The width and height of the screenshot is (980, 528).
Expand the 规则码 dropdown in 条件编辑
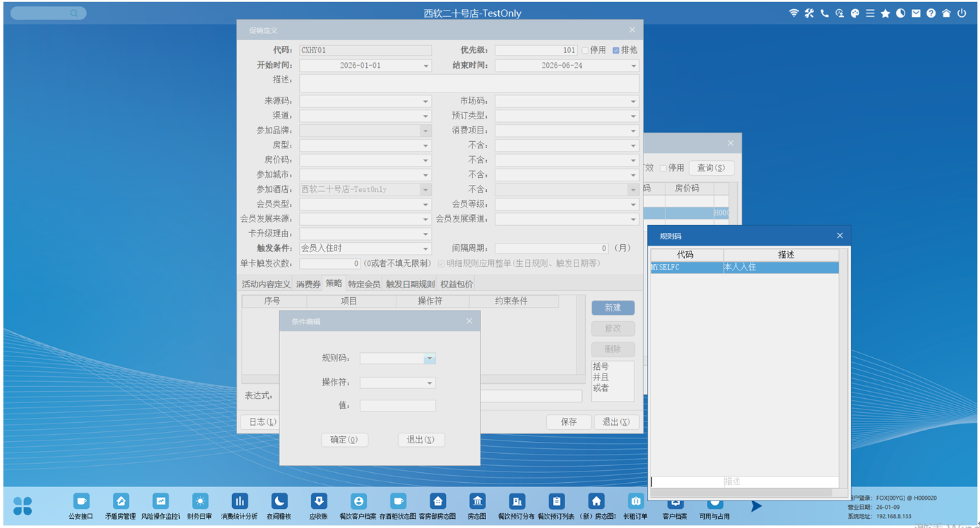click(x=430, y=359)
